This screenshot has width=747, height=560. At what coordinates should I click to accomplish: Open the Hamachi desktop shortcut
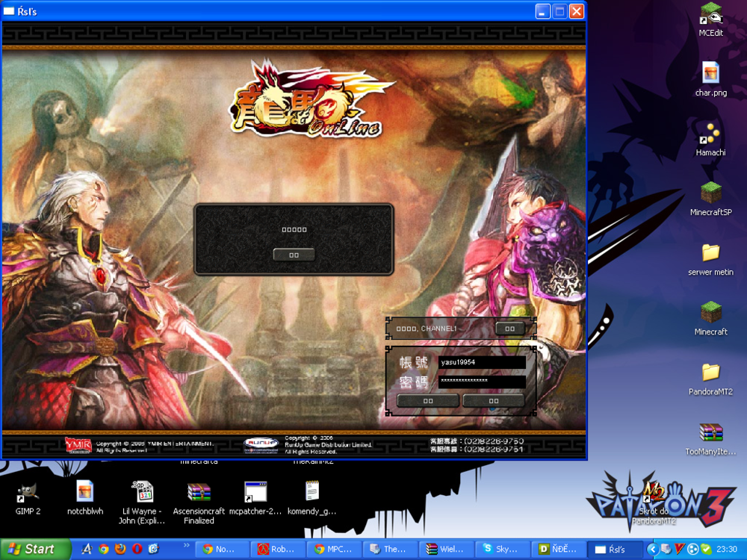click(710, 140)
